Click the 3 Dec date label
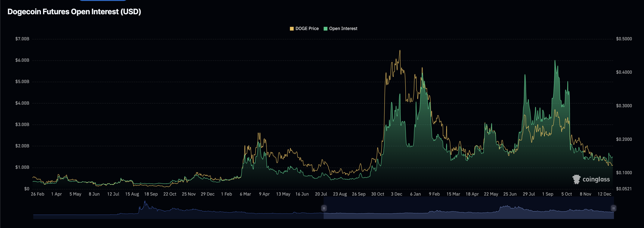Screen dimensions: 644x228 coord(397,194)
